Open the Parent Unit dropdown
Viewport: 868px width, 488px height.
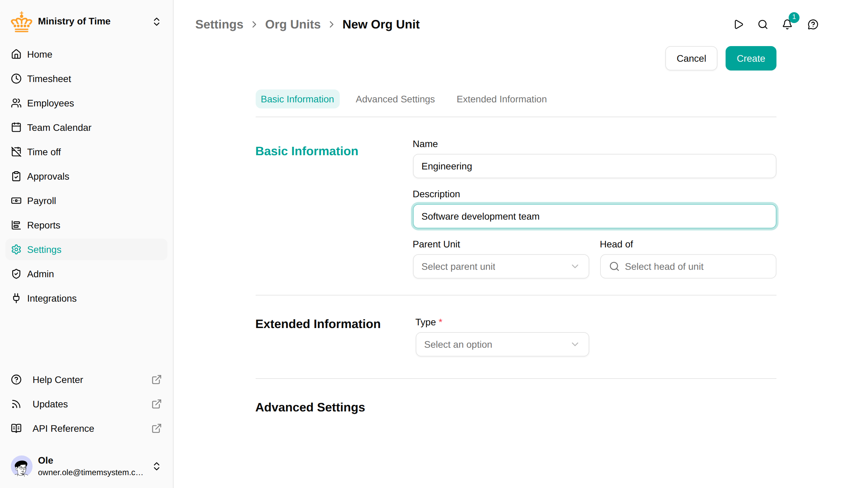(501, 266)
